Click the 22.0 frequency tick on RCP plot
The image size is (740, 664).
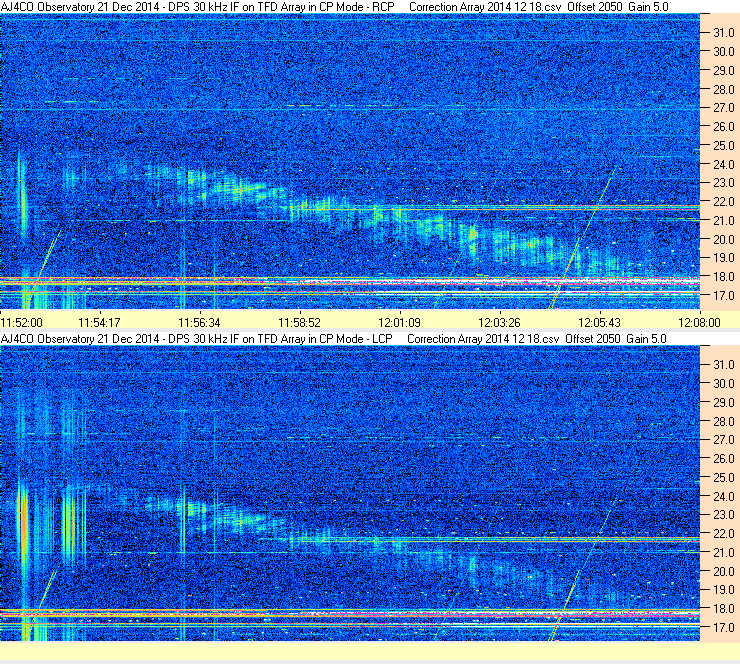click(x=723, y=202)
